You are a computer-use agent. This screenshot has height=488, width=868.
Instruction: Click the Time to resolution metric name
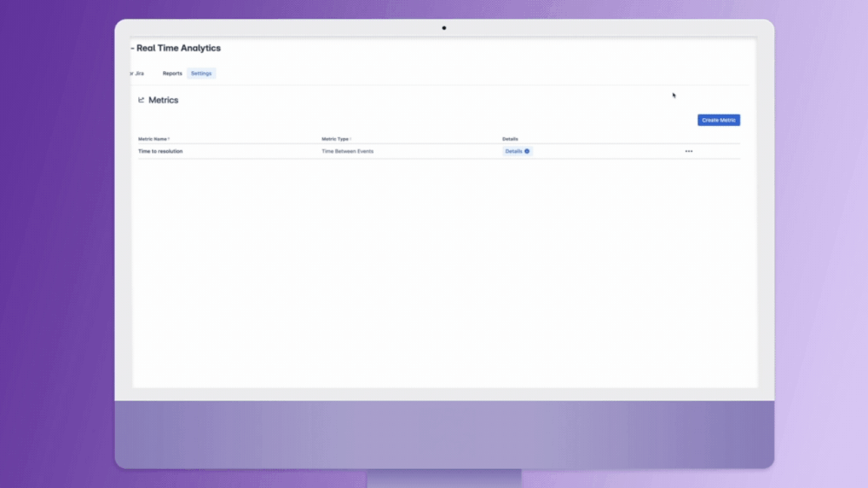(x=161, y=151)
